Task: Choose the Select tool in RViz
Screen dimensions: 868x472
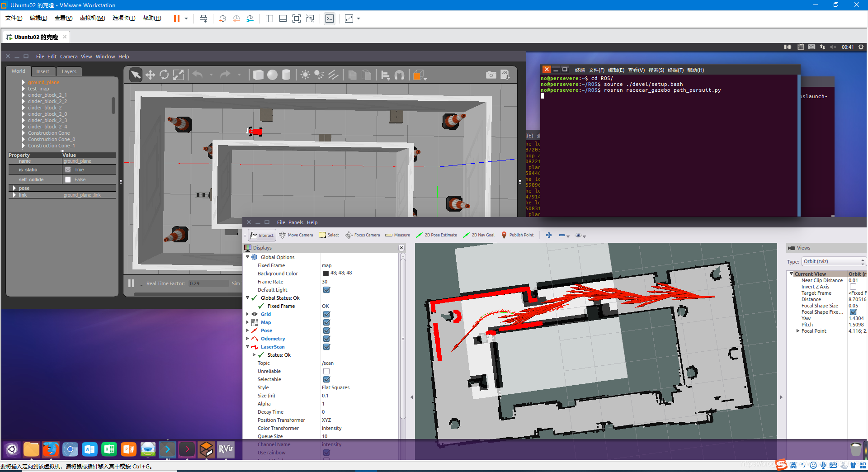Action: pos(329,235)
